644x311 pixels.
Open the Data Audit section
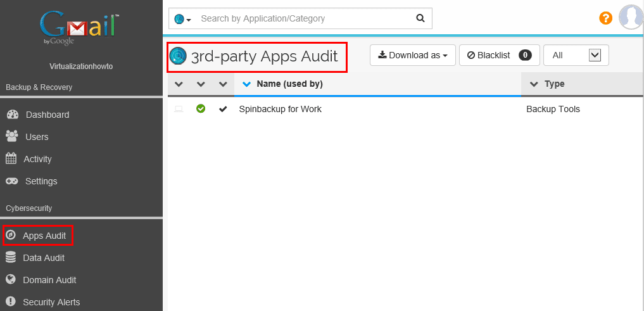(43, 258)
